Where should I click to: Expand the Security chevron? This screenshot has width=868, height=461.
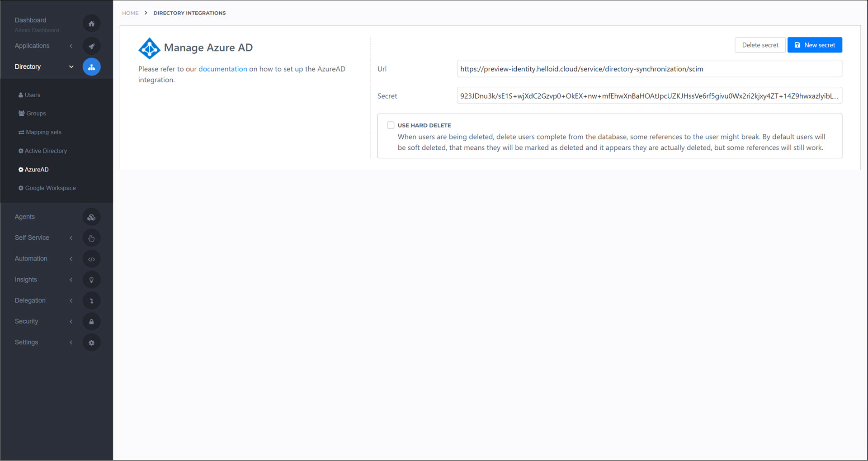(x=71, y=322)
